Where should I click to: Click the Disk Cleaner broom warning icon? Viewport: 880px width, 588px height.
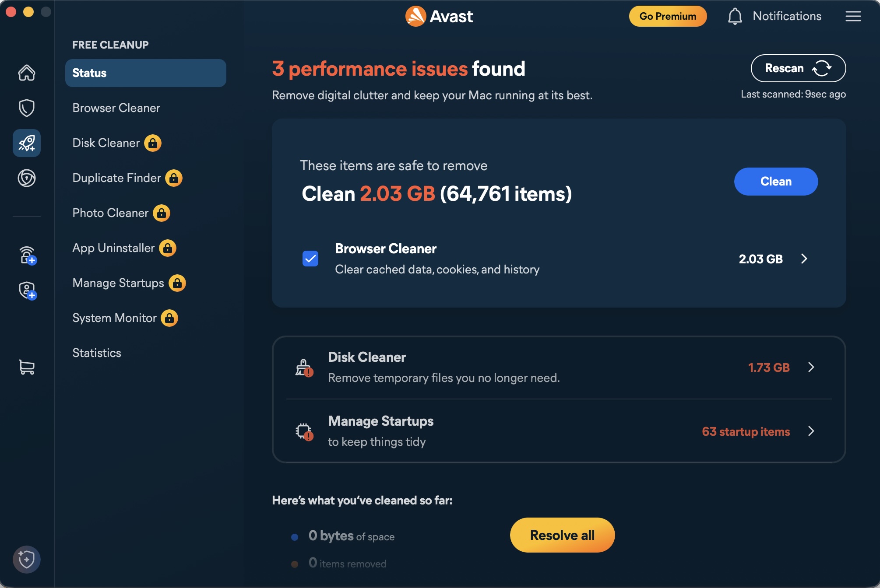point(304,368)
